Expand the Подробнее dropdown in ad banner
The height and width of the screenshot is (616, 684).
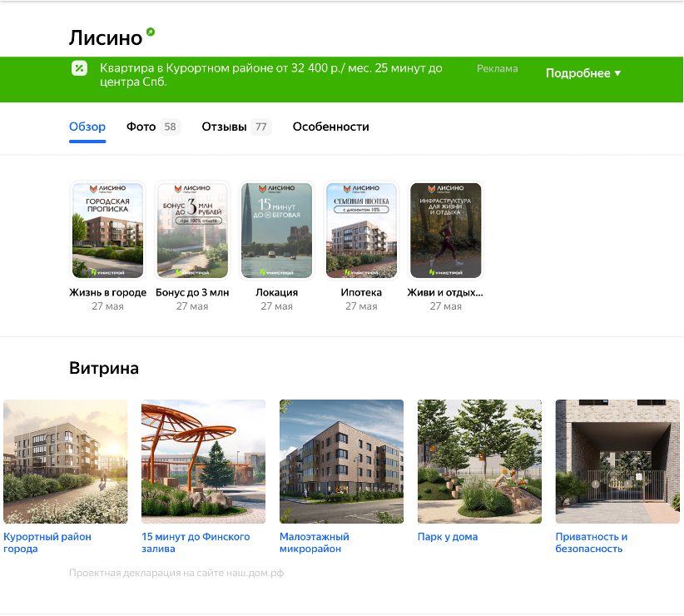(x=583, y=73)
